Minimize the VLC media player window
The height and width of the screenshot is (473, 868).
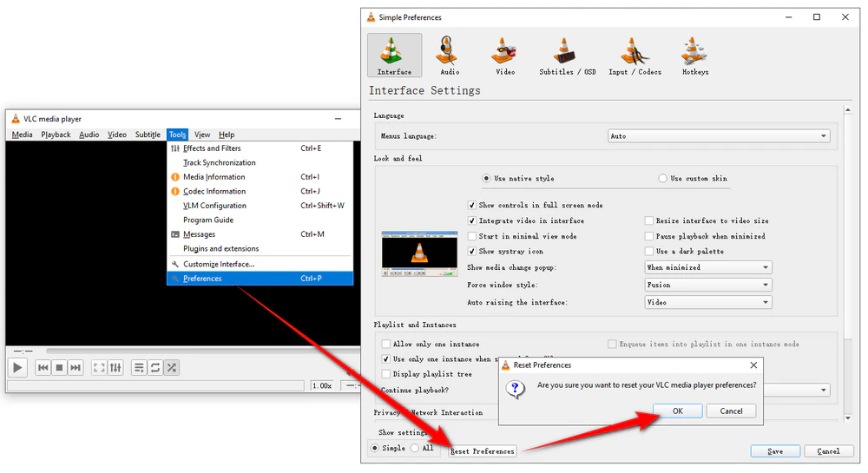tap(338, 119)
